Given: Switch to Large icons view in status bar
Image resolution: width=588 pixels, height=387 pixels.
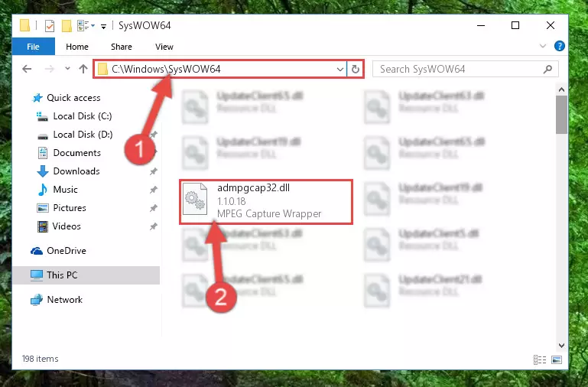Looking at the screenshot, I should pyautogui.click(x=557, y=360).
